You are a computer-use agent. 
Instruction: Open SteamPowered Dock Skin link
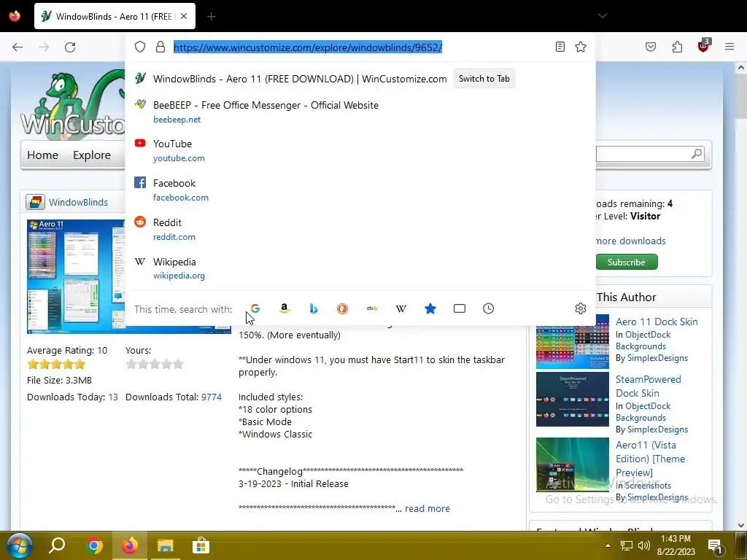point(648,386)
